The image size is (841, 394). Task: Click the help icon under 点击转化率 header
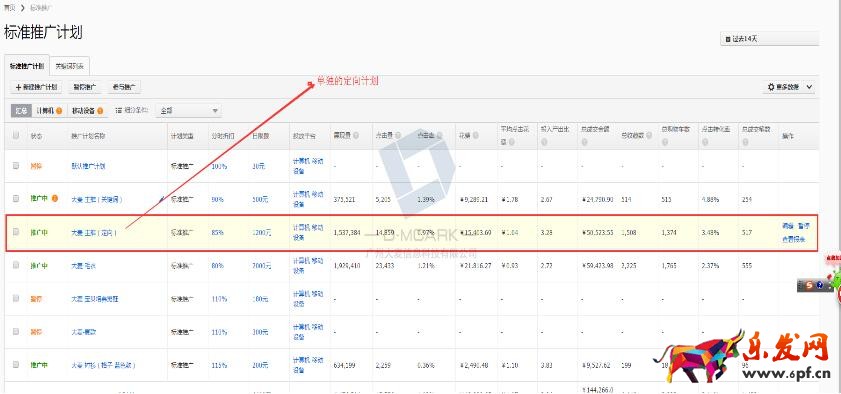[705, 142]
